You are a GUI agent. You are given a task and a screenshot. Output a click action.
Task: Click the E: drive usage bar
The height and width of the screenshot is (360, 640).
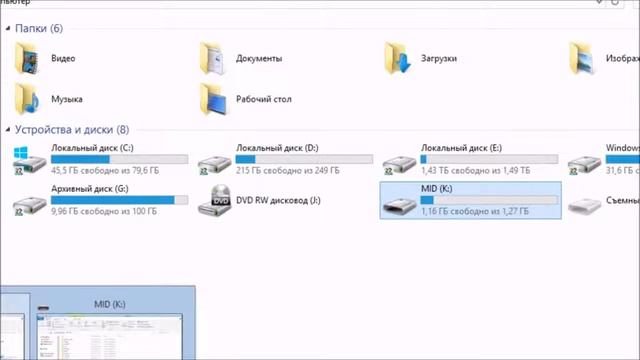489,159
